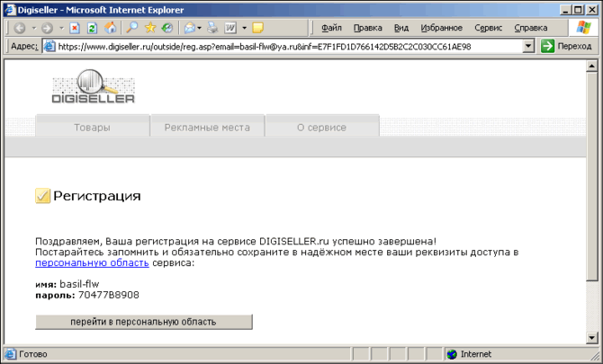Minimize the Internet Explorer window
The width and height of the screenshot is (603, 364).
(x=565, y=10)
